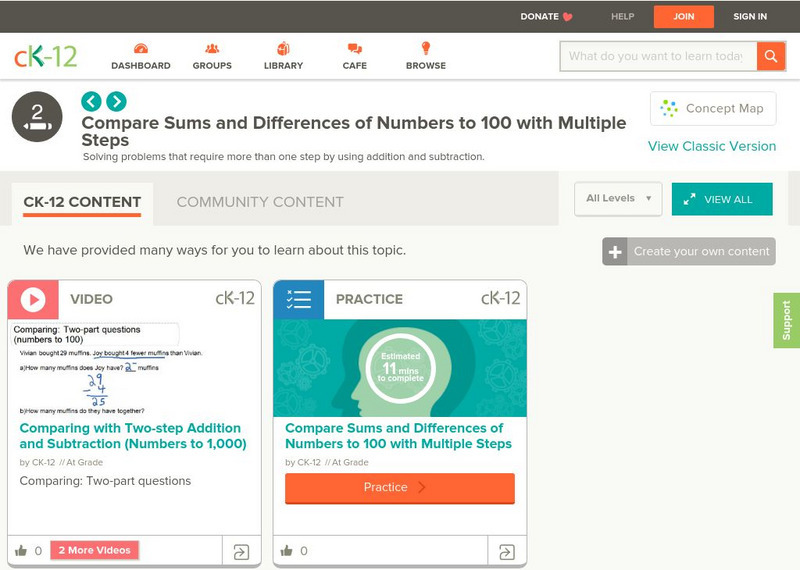Click the CK-12 logo

45,56
